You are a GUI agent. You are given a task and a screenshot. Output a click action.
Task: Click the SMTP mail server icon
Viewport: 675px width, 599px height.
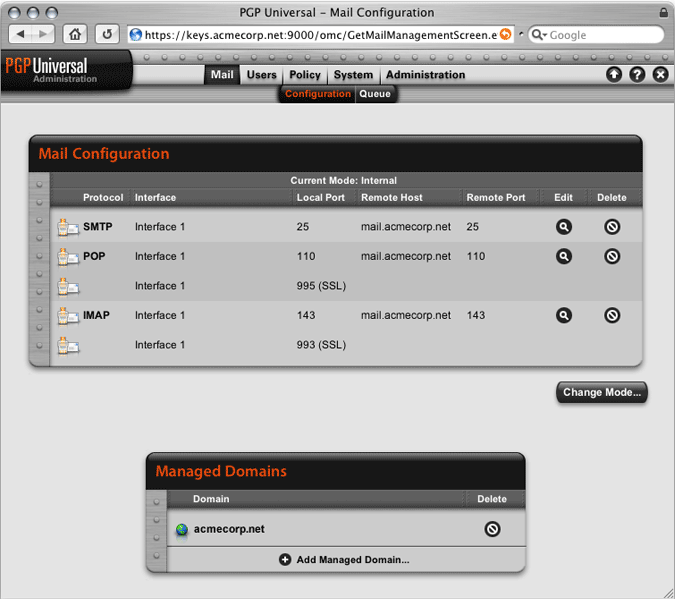[68, 227]
